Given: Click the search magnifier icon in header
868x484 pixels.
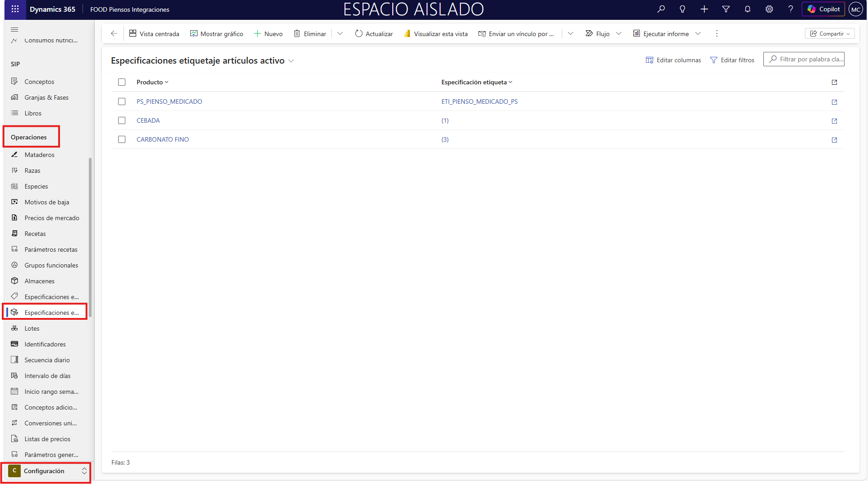Looking at the screenshot, I should [661, 9].
